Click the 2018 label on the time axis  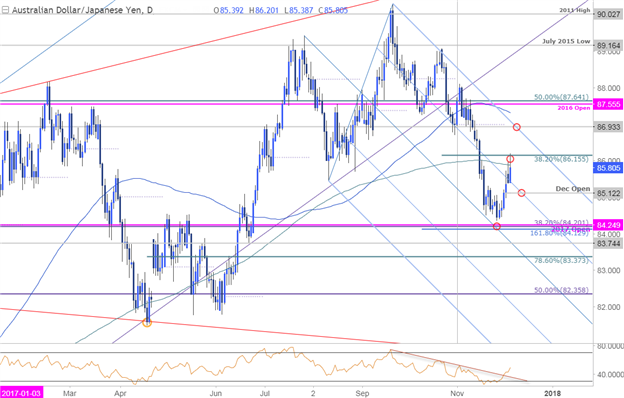[552, 393]
